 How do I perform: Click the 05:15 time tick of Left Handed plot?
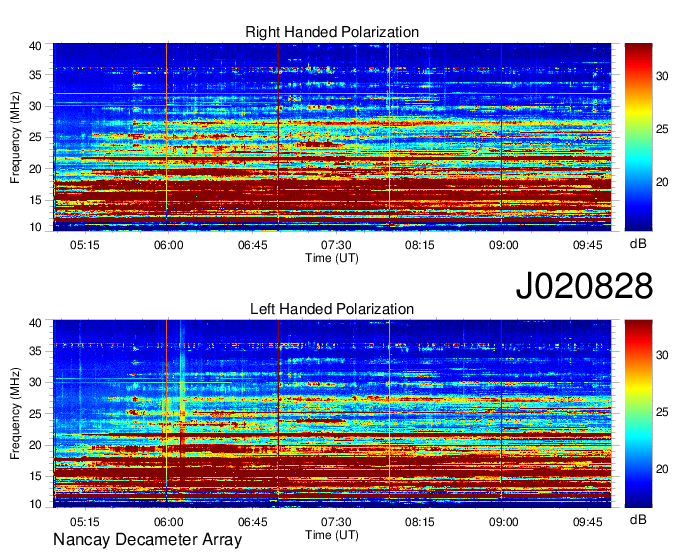point(85,522)
